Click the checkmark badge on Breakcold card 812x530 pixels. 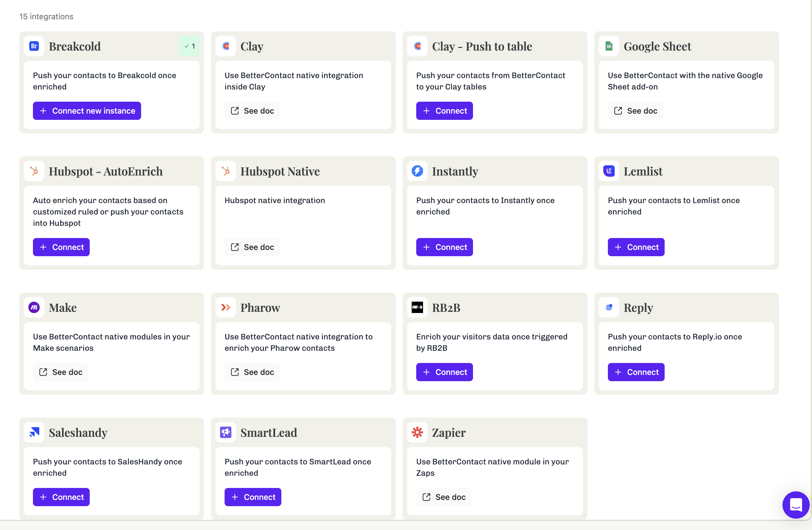pyautogui.click(x=189, y=46)
